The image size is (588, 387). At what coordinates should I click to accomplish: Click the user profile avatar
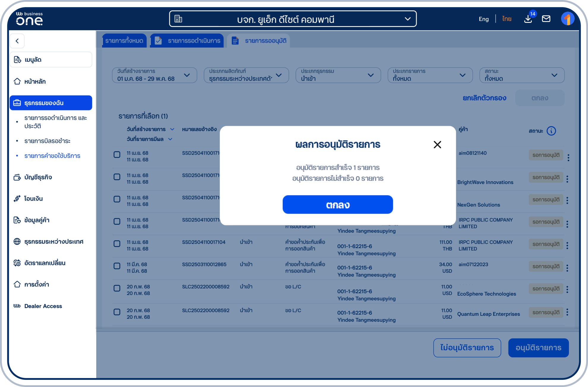pos(568,19)
